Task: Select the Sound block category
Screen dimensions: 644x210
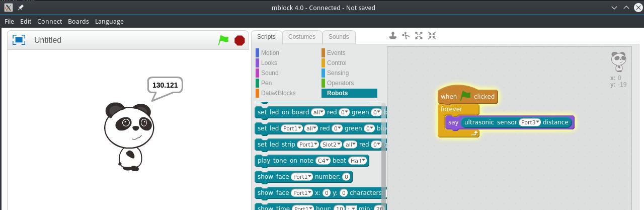Action: pos(270,73)
